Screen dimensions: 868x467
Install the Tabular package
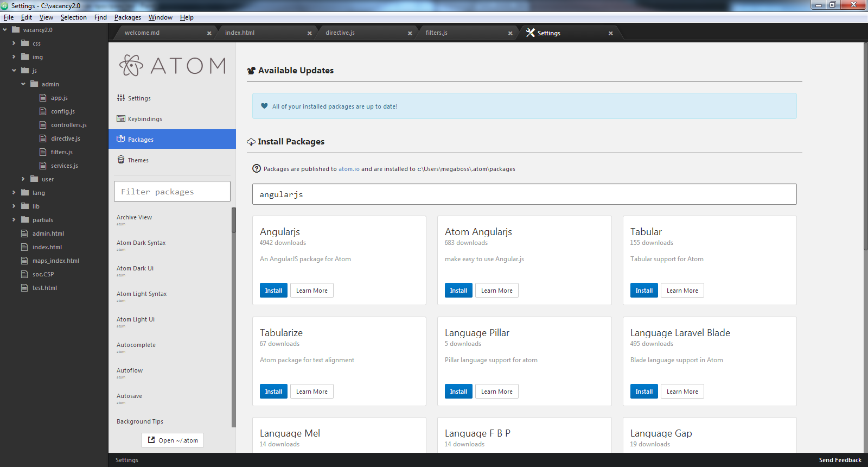click(x=644, y=291)
